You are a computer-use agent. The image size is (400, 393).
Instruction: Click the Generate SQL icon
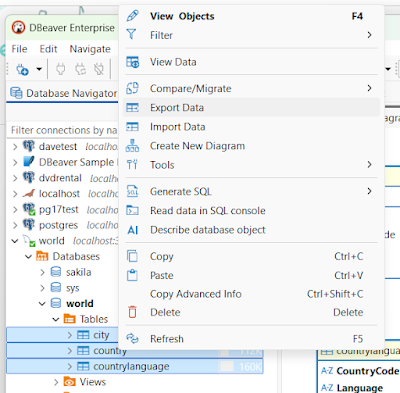132,191
